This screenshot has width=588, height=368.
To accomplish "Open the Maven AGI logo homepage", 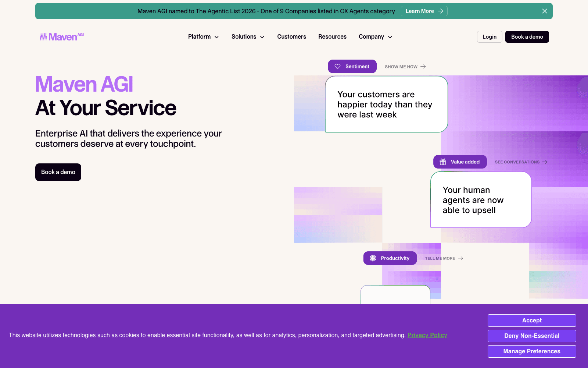I will tap(62, 37).
